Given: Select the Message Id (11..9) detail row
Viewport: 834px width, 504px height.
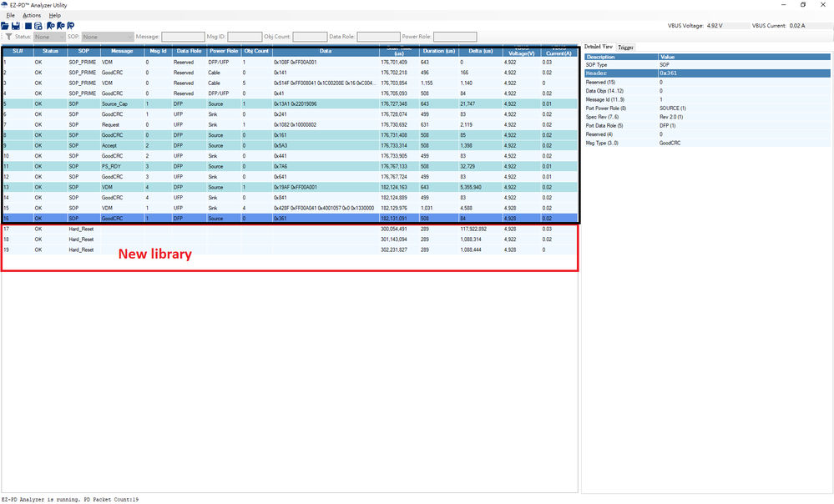Looking at the screenshot, I should (x=707, y=99).
